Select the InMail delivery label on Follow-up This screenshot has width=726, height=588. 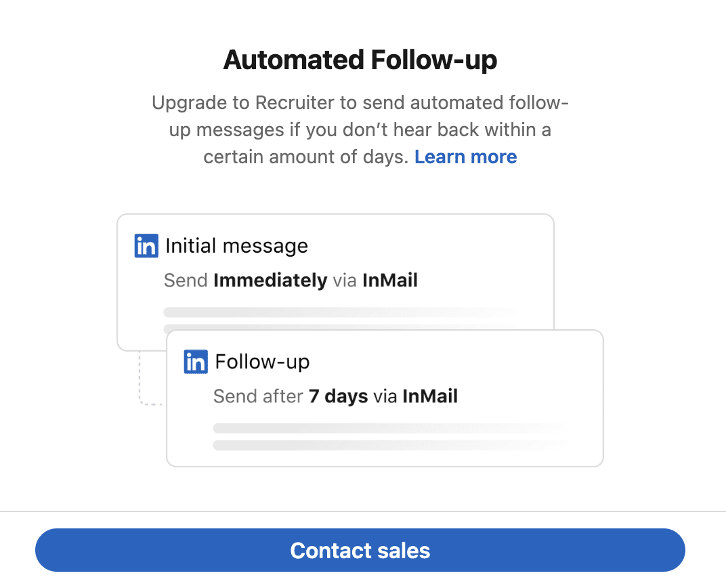coord(429,396)
